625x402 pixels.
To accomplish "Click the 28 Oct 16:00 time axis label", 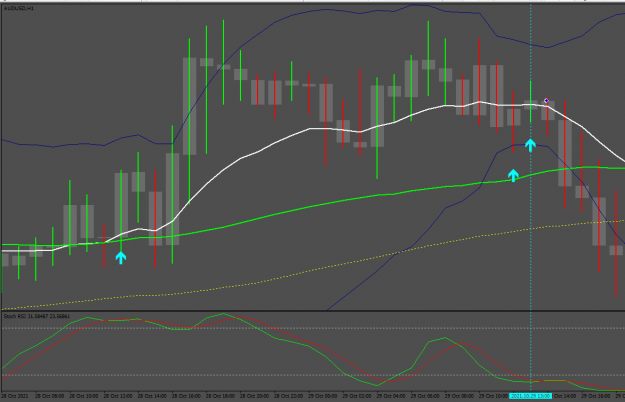I will tap(186, 396).
